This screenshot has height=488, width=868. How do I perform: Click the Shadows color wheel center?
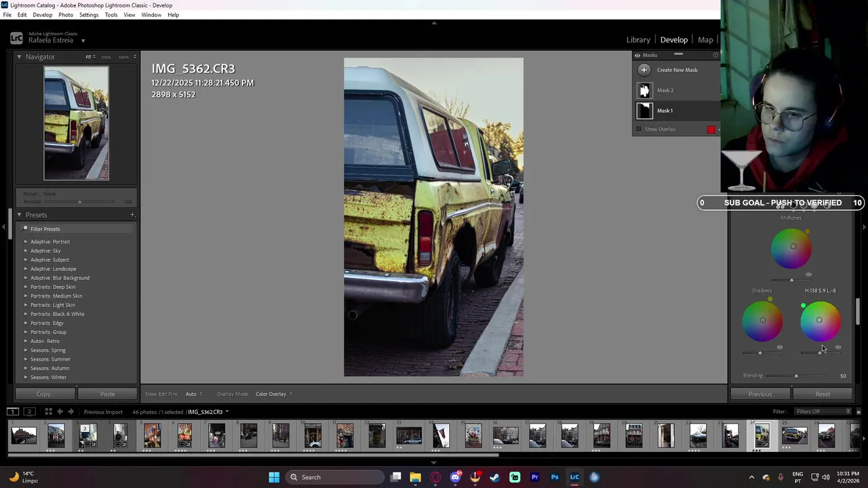[x=762, y=321]
